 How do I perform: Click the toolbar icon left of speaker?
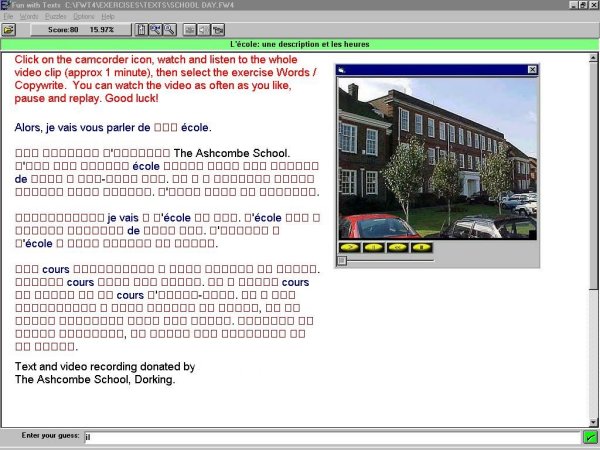[189, 30]
